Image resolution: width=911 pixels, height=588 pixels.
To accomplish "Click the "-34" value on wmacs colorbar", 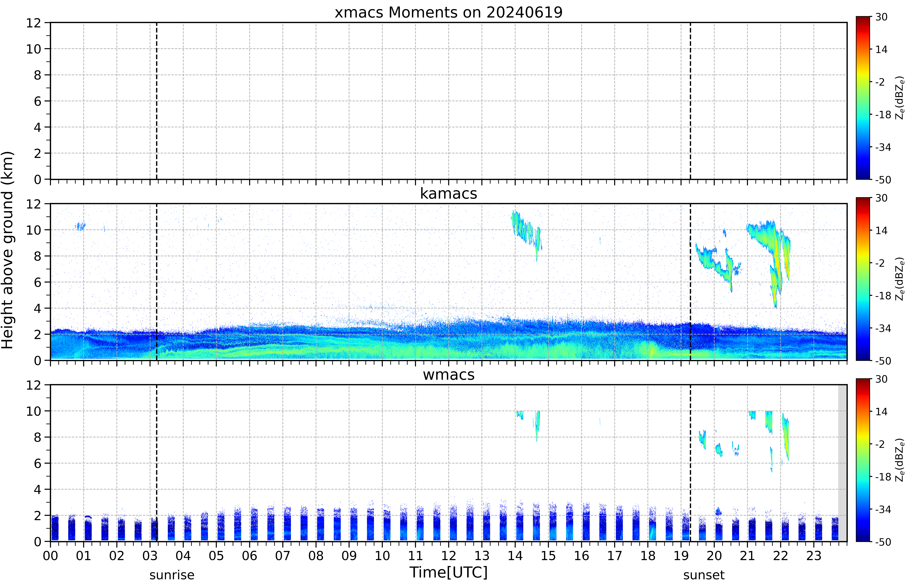I will (883, 509).
